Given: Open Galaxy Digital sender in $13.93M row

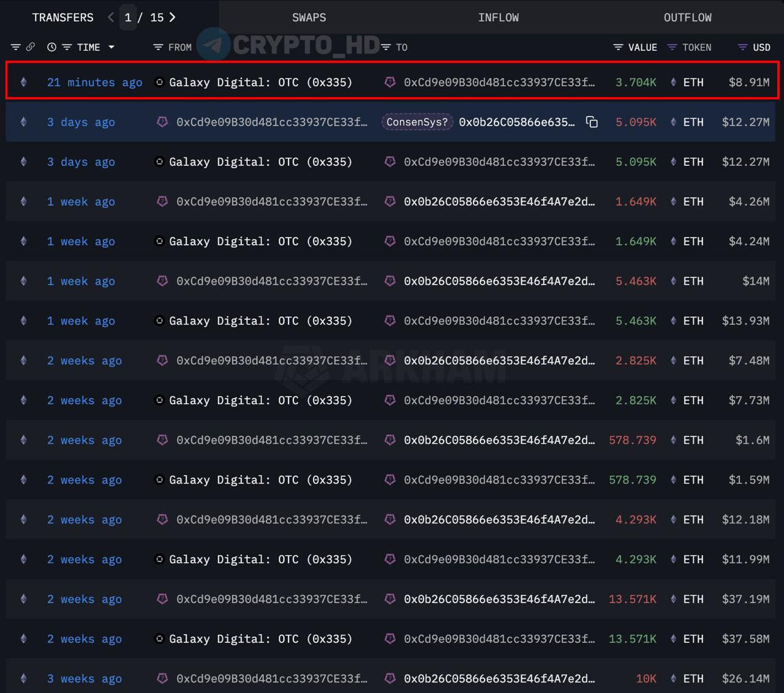Looking at the screenshot, I should click(x=261, y=321).
